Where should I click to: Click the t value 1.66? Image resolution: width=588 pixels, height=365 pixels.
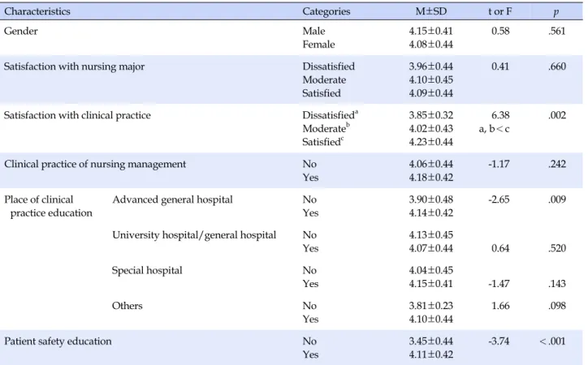500,306
